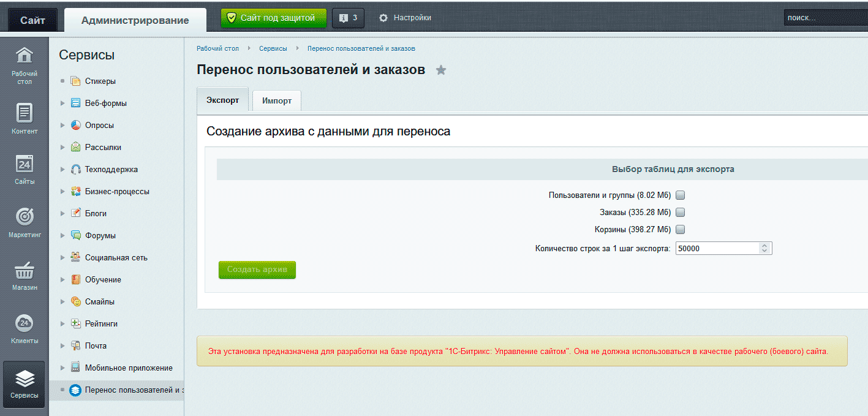Check the Заказы export checkbox
The width and height of the screenshot is (868, 416).
click(680, 213)
